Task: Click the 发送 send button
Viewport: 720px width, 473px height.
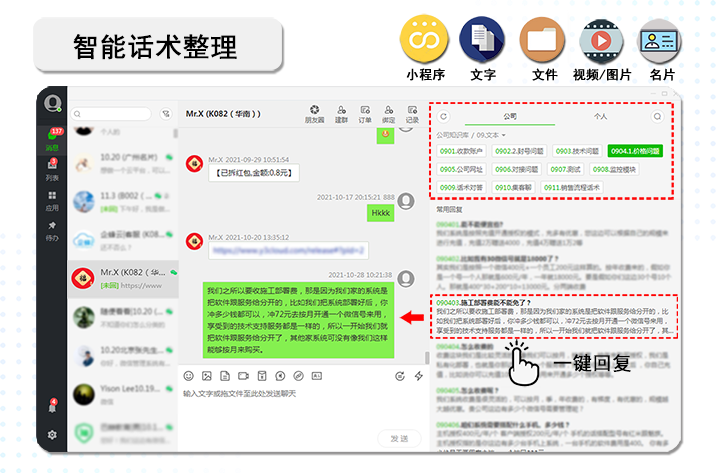Action: (399, 439)
